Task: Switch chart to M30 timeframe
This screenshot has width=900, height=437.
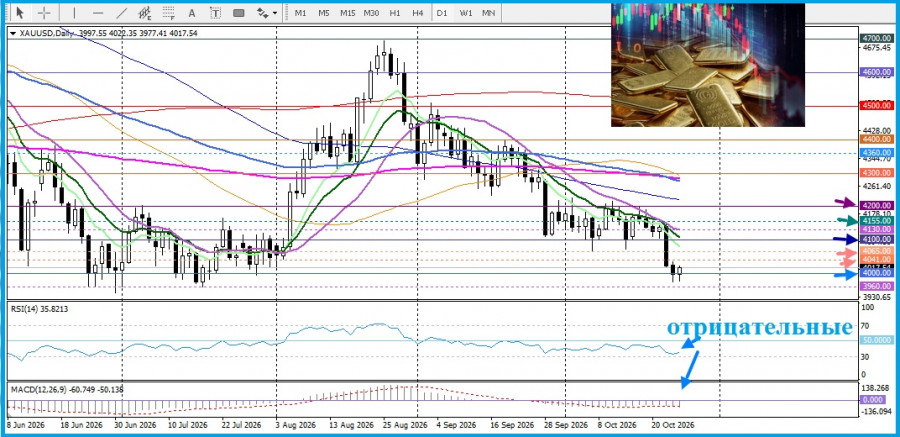Action: pyautogui.click(x=371, y=13)
